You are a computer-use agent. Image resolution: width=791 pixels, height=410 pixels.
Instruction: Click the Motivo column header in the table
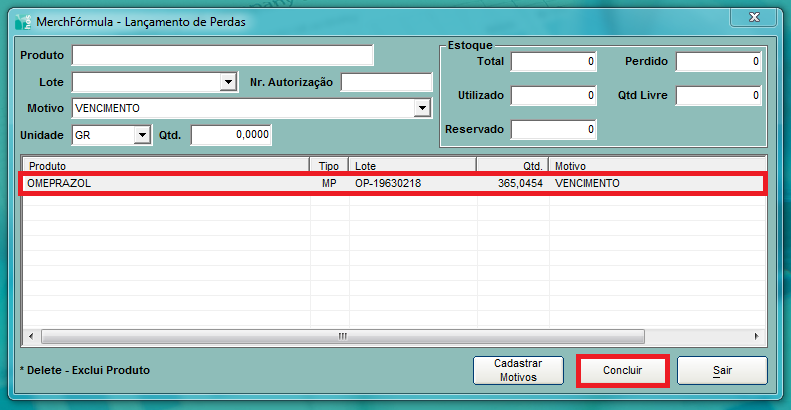[656, 165]
